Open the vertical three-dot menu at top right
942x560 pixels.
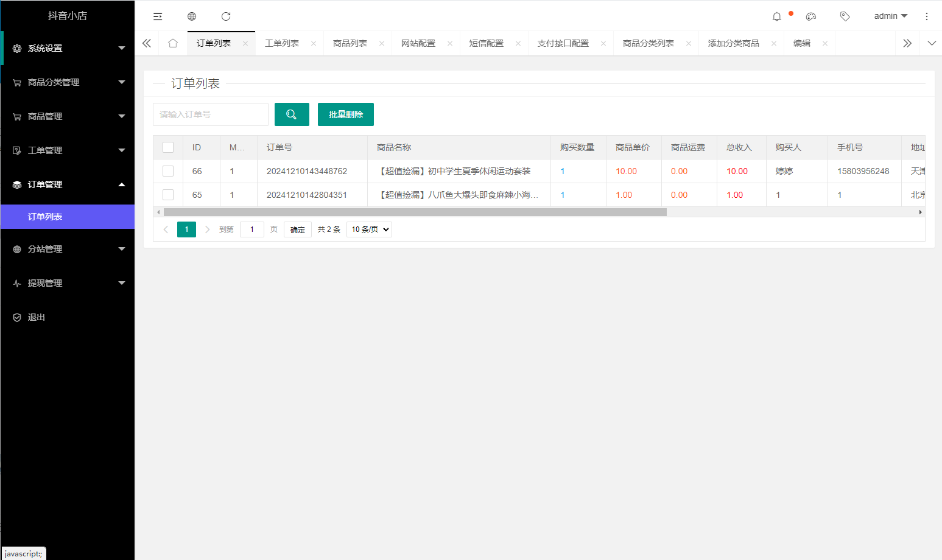coord(926,16)
